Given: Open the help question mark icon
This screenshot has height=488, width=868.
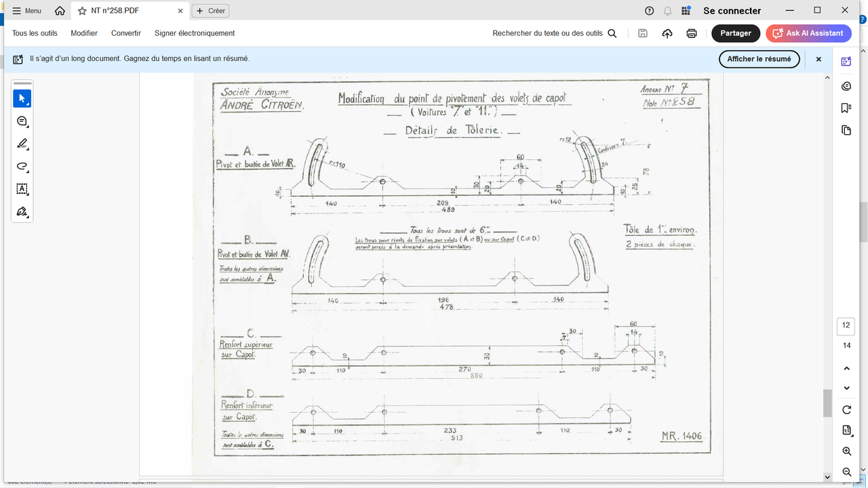Looking at the screenshot, I should (650, 11).
